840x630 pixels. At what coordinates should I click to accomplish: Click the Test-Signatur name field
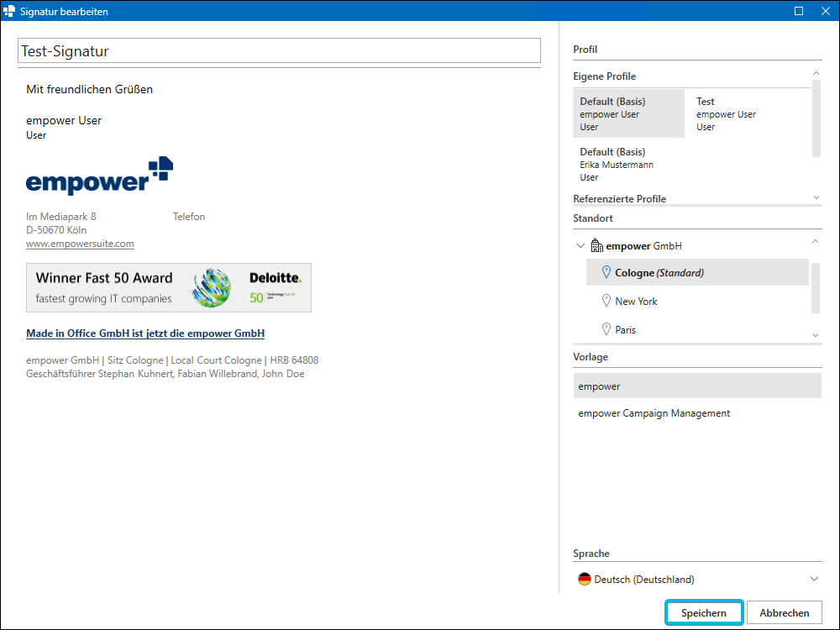(x=279, y=51)
